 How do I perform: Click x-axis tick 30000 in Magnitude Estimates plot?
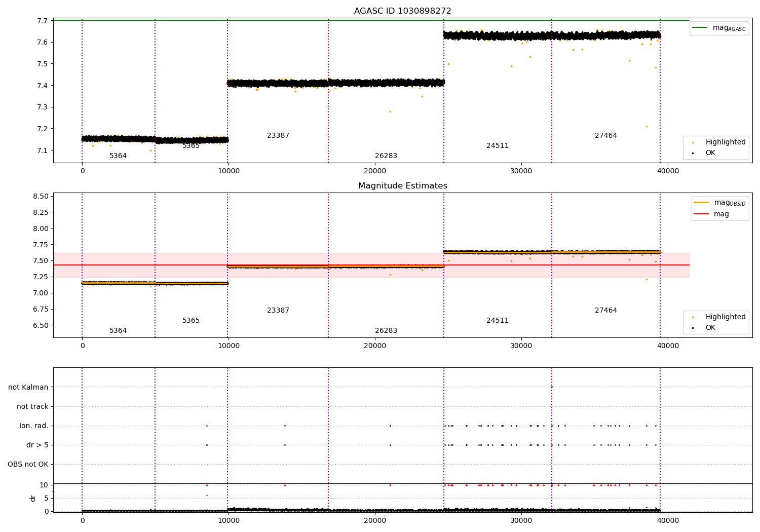point(521,346)
